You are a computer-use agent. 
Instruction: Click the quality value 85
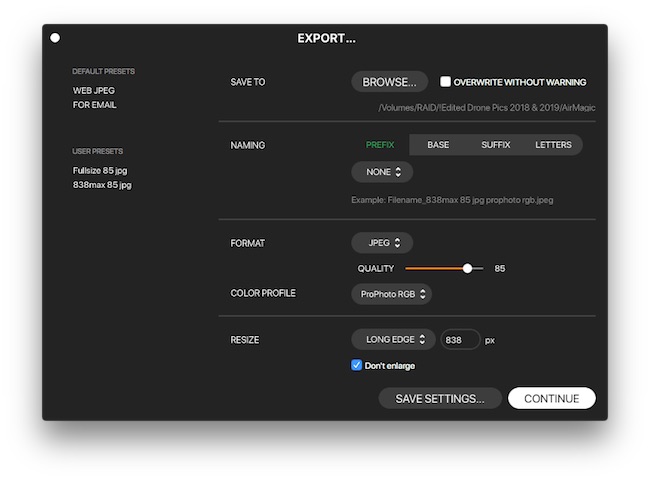coord(500,269)
